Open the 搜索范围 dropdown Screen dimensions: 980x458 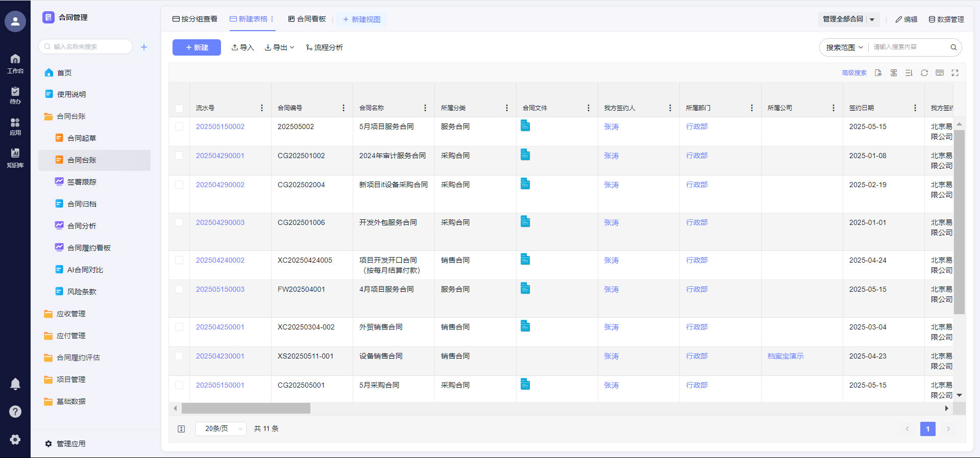pyautogui.click(x=844, y=47)
